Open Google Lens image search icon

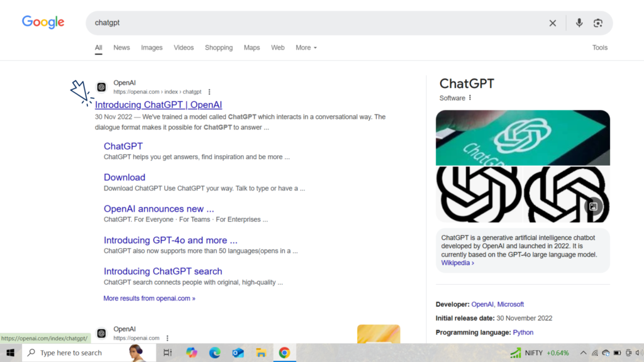(597, 23)
